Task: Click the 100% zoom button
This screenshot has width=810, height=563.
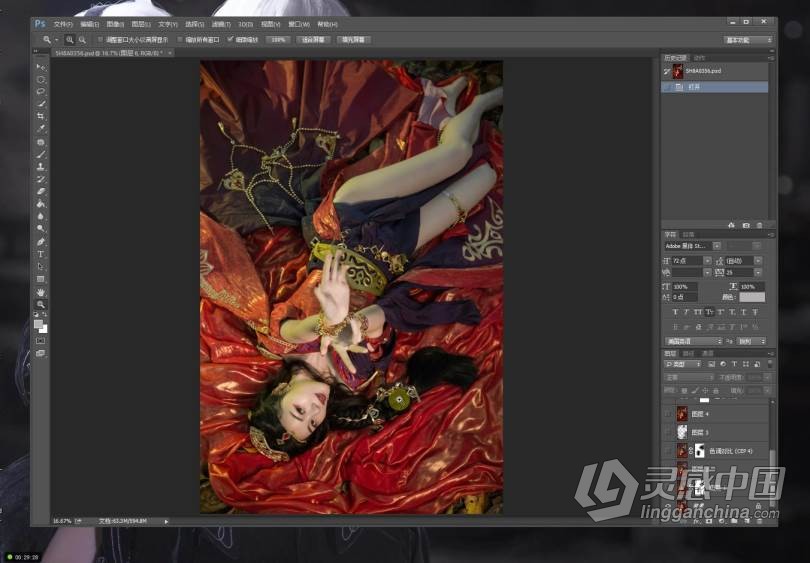Action: coord(278,40)
